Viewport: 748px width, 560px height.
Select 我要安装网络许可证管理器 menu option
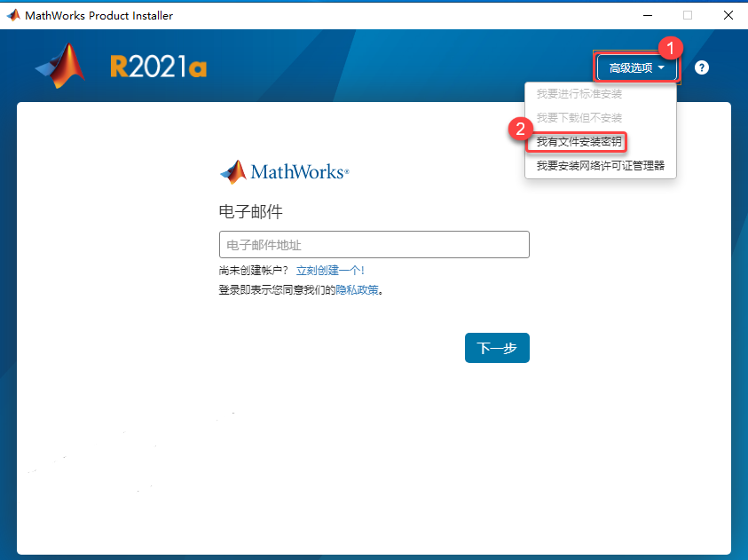coord(600,166)
